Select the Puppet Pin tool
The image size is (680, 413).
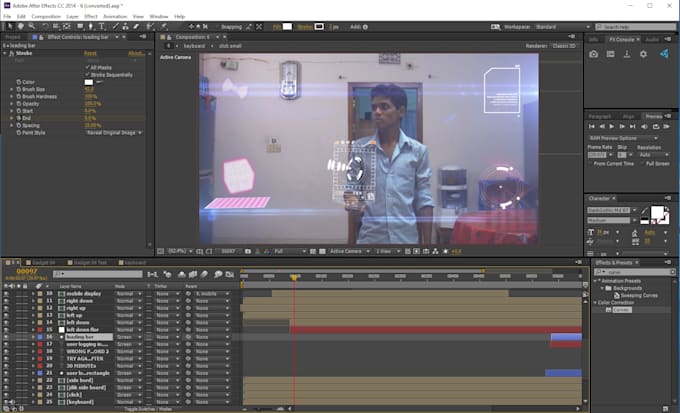coord(164,26)
